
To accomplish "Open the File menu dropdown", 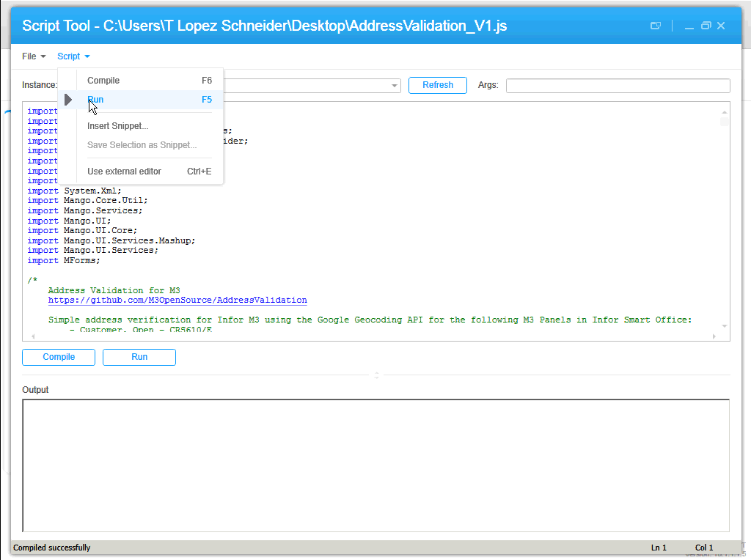I will 34,56.
